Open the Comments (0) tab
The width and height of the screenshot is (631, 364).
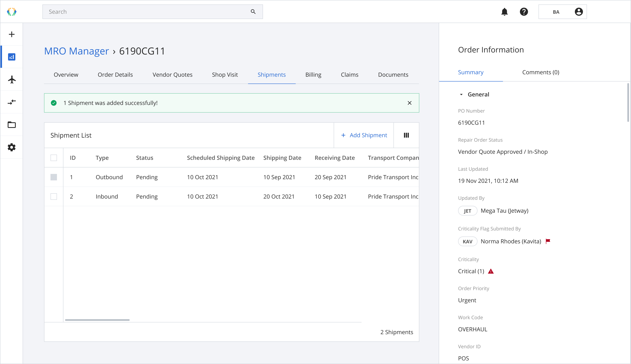point(541,72)
